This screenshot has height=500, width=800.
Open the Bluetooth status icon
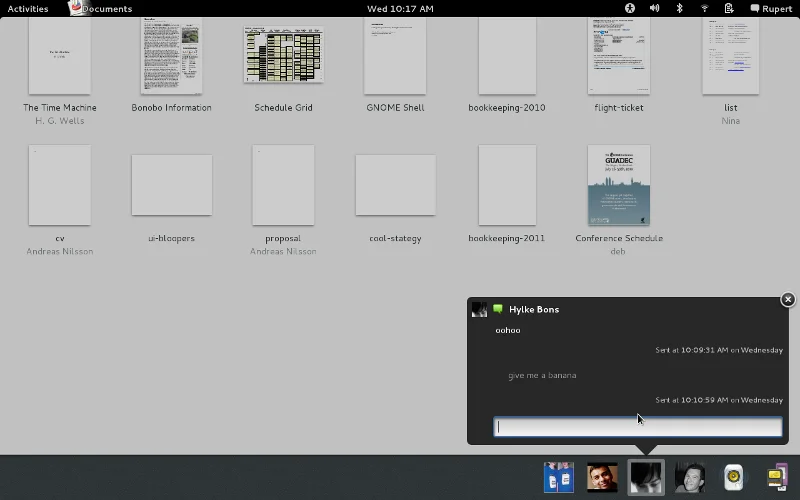(x=680, y=8)
